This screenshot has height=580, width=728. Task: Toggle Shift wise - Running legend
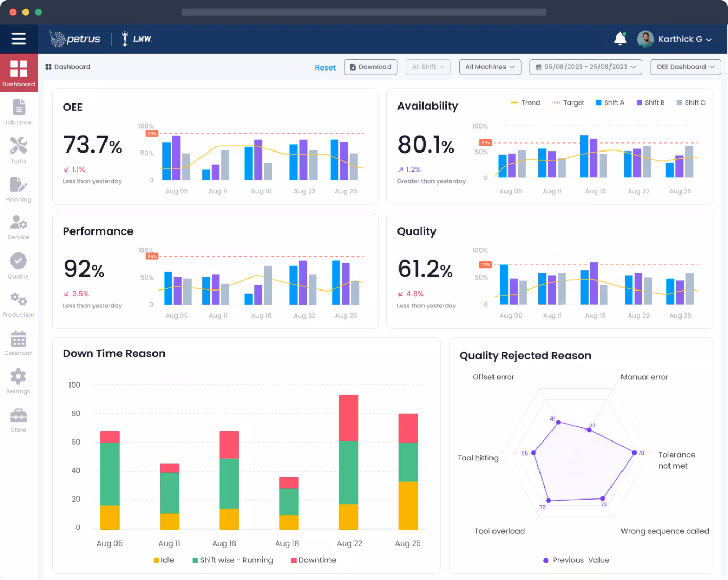(x=232, y=560)
